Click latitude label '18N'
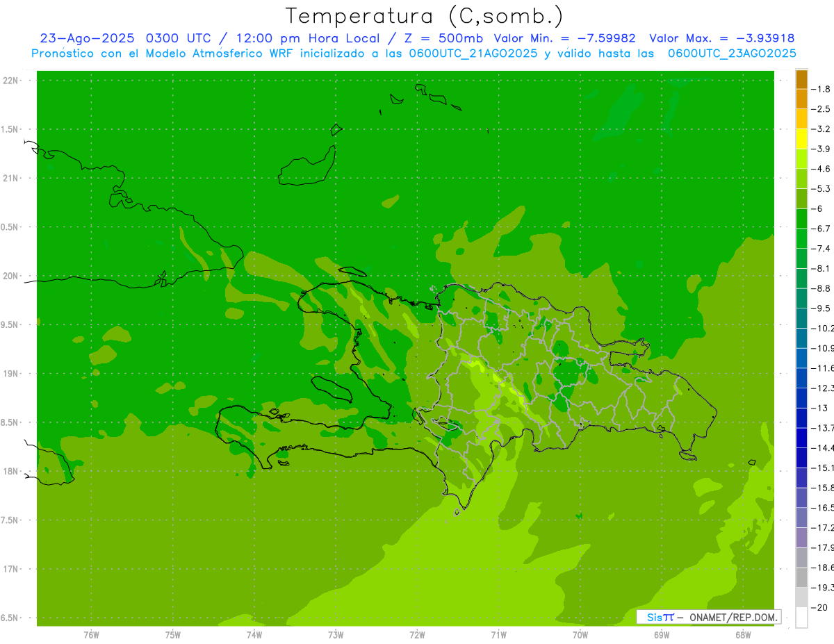 pyautogui.click(x=12, y=472)
